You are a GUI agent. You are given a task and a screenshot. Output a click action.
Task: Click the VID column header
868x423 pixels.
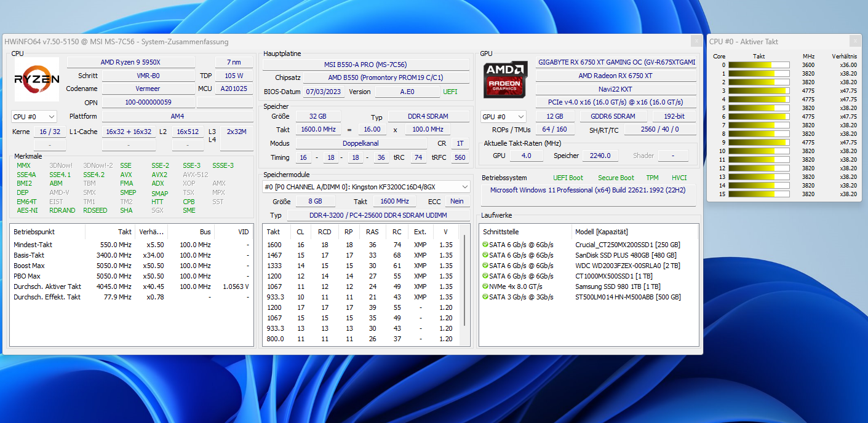coord(234,232)
